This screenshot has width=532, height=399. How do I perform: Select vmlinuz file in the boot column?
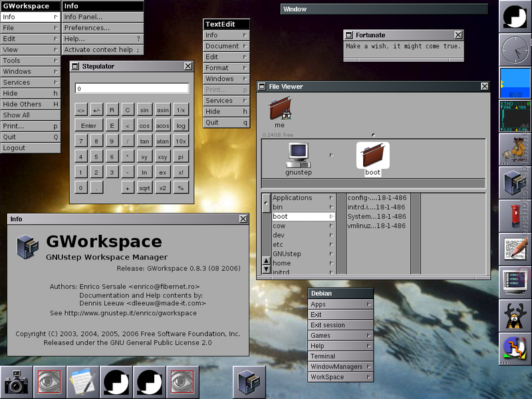[376, 225]
